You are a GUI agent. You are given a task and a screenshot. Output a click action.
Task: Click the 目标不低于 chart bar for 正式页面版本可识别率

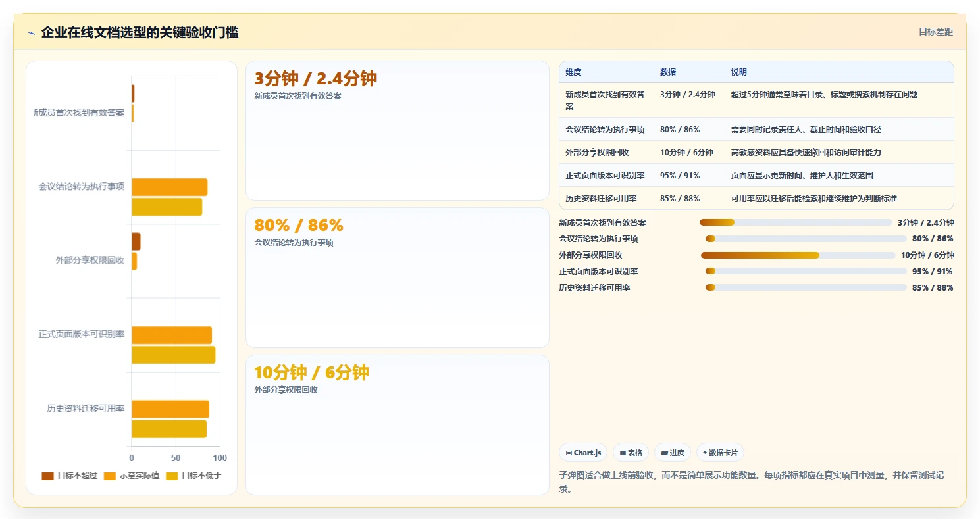pyautogui.click(x=173, y=355)
